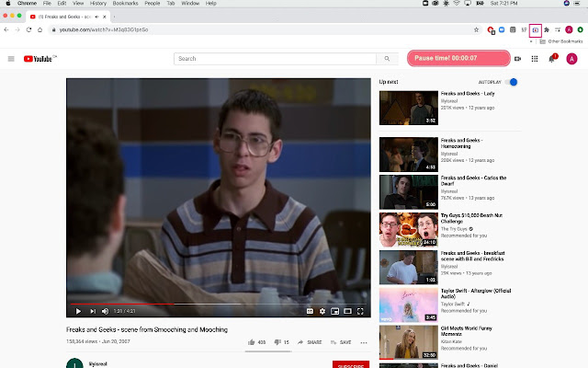Open Freaks and Geeks - Lady thumbnail

click(408, 108)
